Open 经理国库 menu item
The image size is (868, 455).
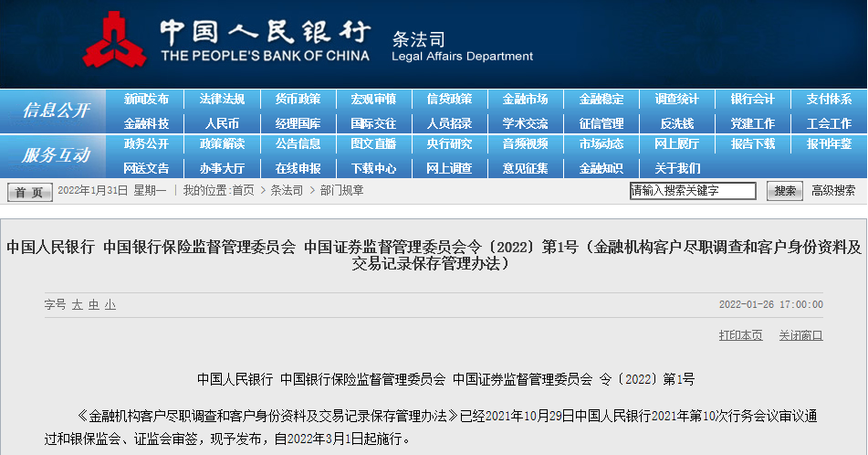298,123
